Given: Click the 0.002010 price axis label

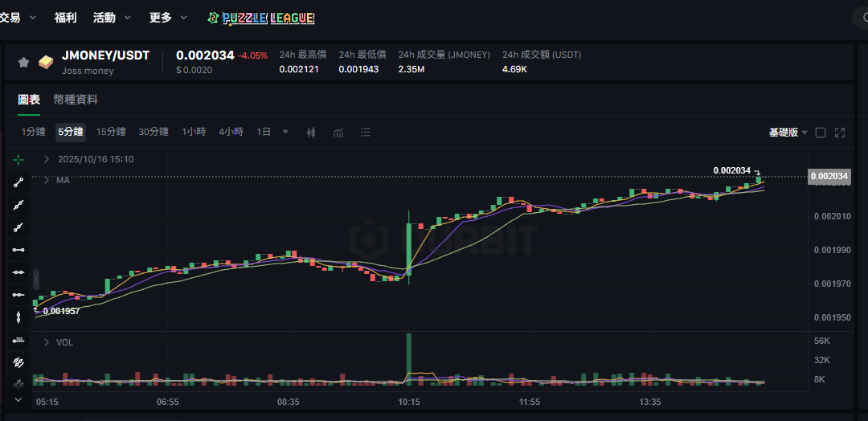Looking at the screenshot, I should coord(833,216).
